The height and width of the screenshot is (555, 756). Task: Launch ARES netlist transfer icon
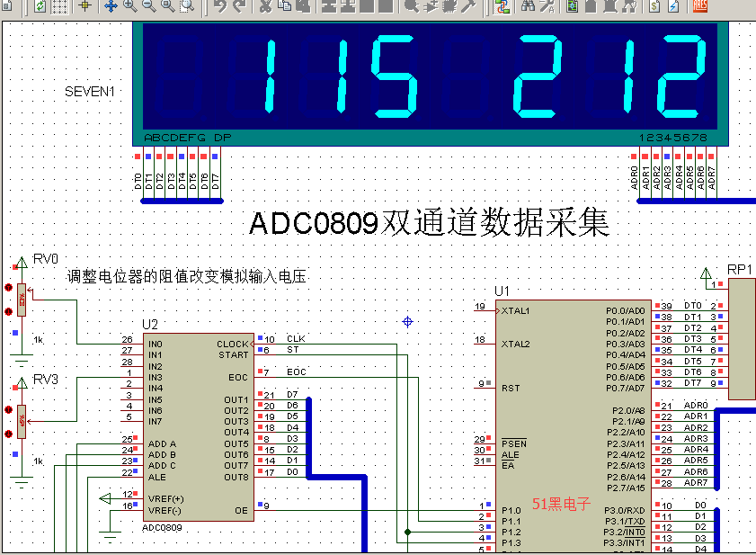[x=699, y=6]
